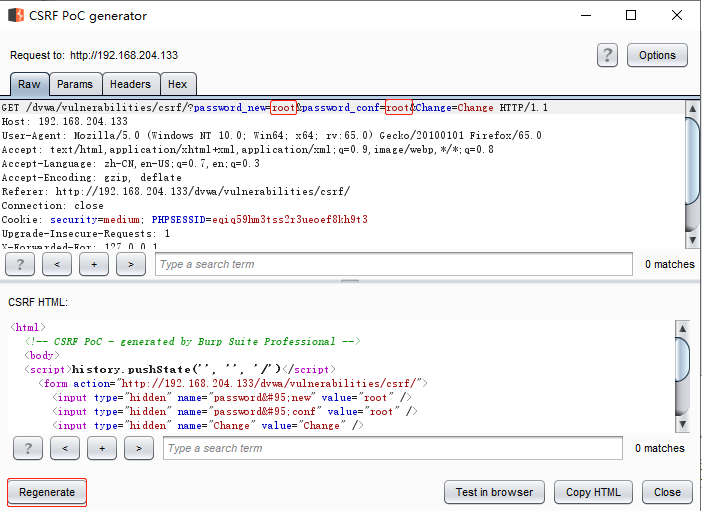Go to next match in request search
Viewport: 702px width, 511px height.
coord(131,264)
